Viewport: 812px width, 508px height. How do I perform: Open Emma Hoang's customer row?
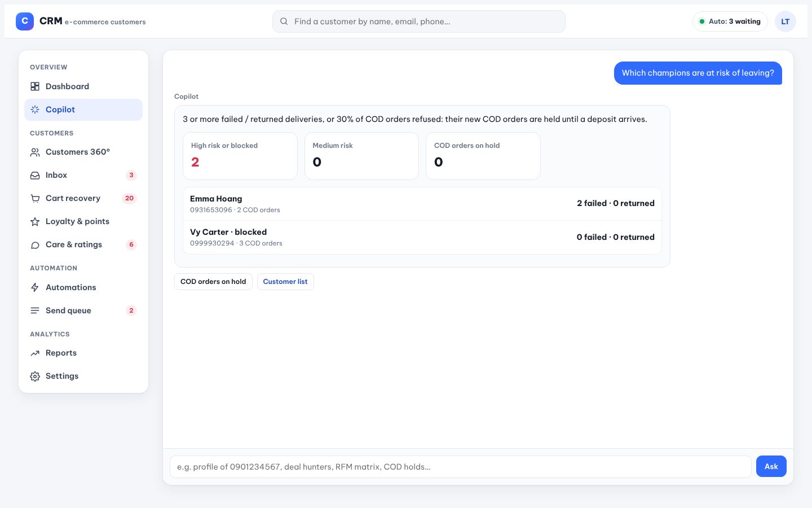(x=422, y=204)
